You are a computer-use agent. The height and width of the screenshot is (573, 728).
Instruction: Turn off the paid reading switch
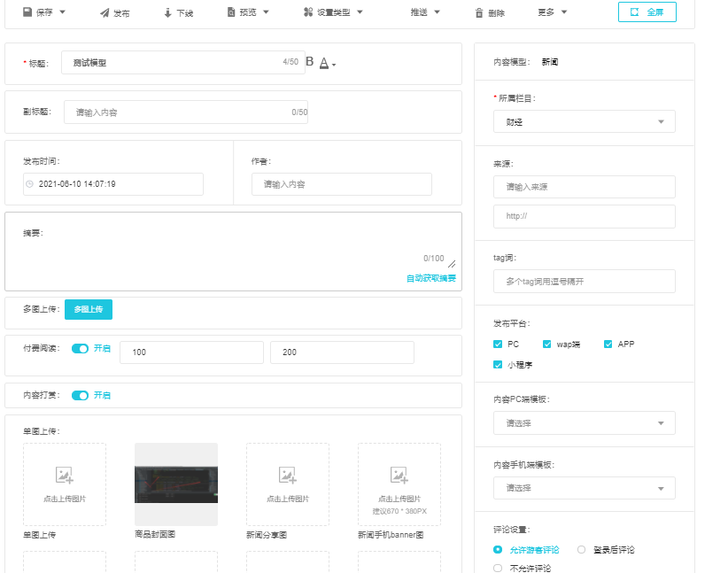81,349
